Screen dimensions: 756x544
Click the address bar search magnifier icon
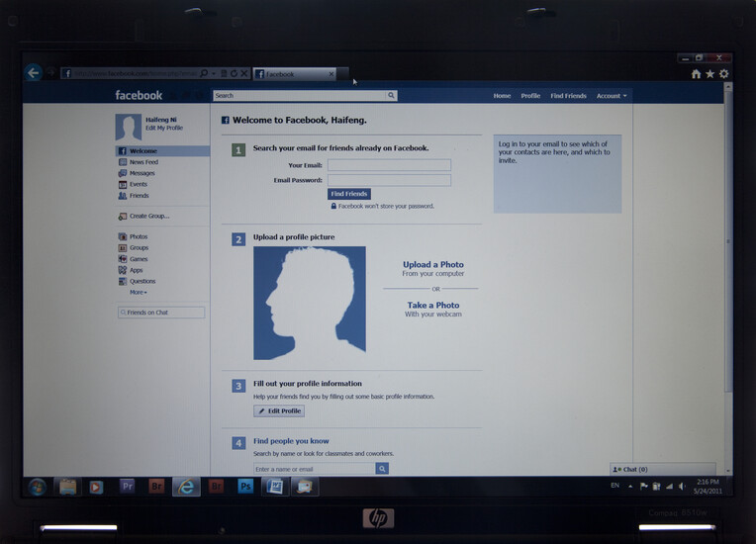click(x=204, y=74)
